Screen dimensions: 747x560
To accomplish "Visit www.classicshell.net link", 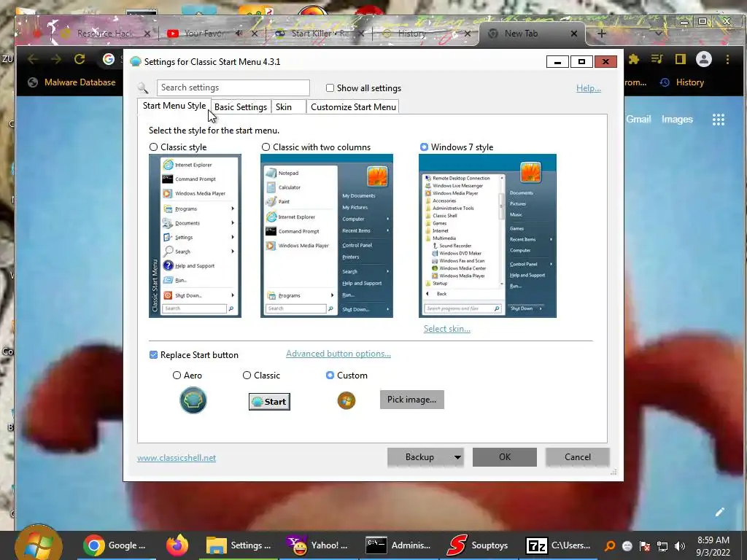I will [x=177, y=458].
